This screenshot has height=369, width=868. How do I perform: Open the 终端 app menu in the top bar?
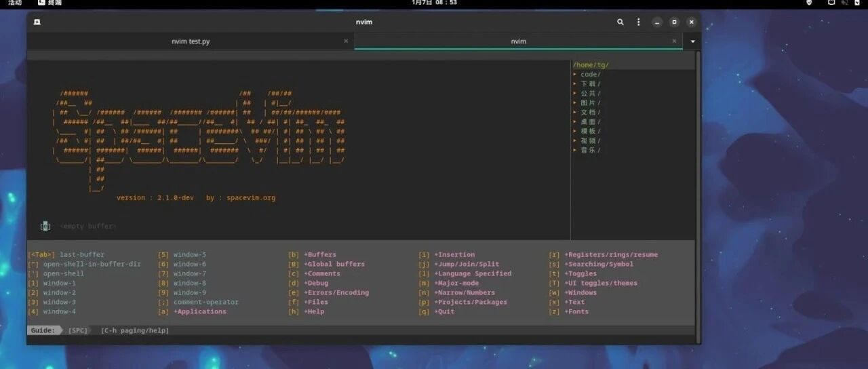pyautogui.click(x=50, y=3)
